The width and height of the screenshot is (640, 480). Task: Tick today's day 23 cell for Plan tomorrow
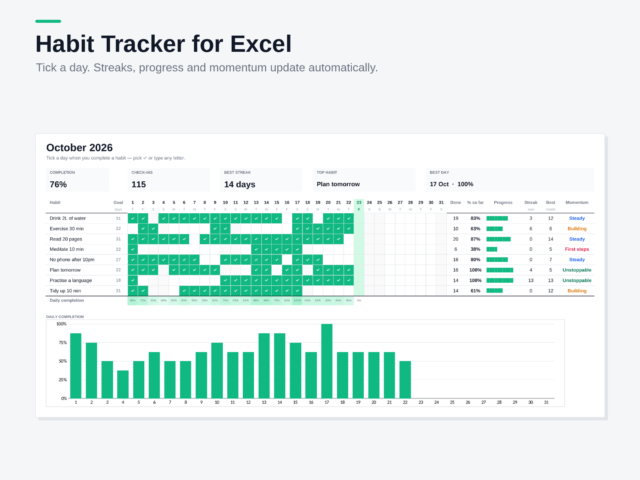359,270
